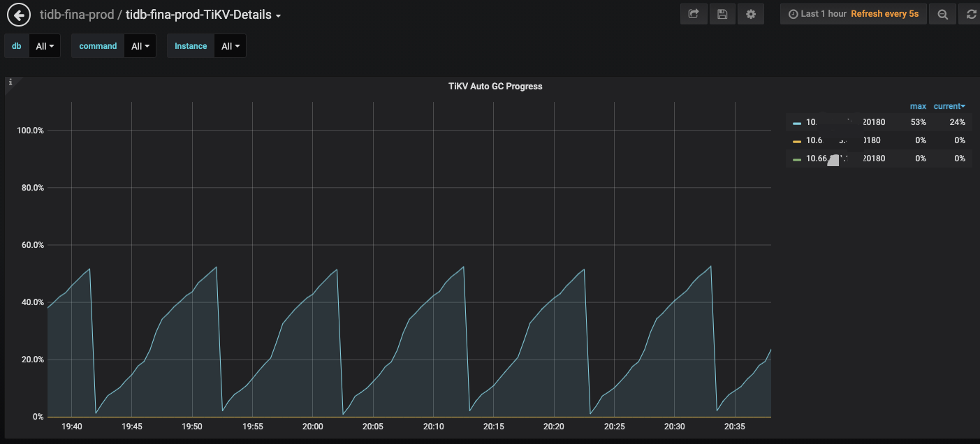Click the back arrow icon
Screen dimensions: 980x444
[x=19, y=15]
